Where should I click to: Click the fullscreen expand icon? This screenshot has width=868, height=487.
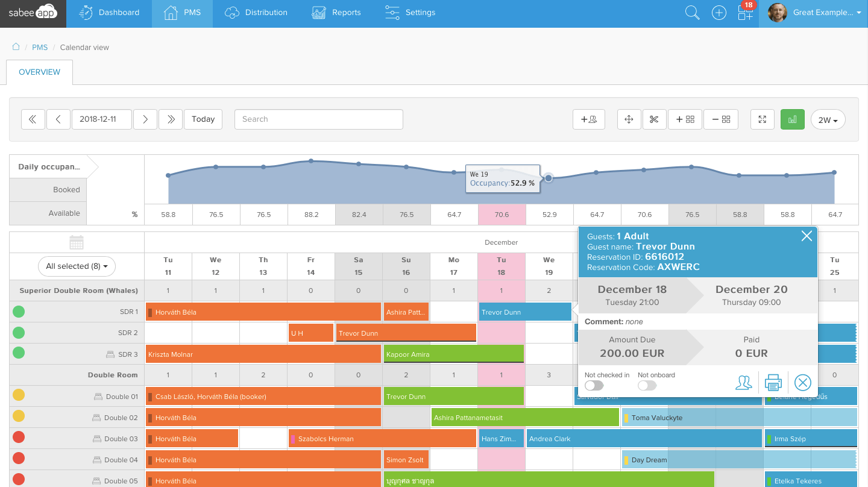tap(762, 119)
